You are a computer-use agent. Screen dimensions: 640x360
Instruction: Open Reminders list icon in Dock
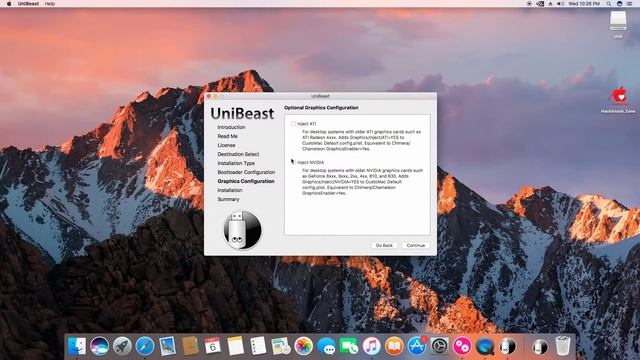point(258,346)
